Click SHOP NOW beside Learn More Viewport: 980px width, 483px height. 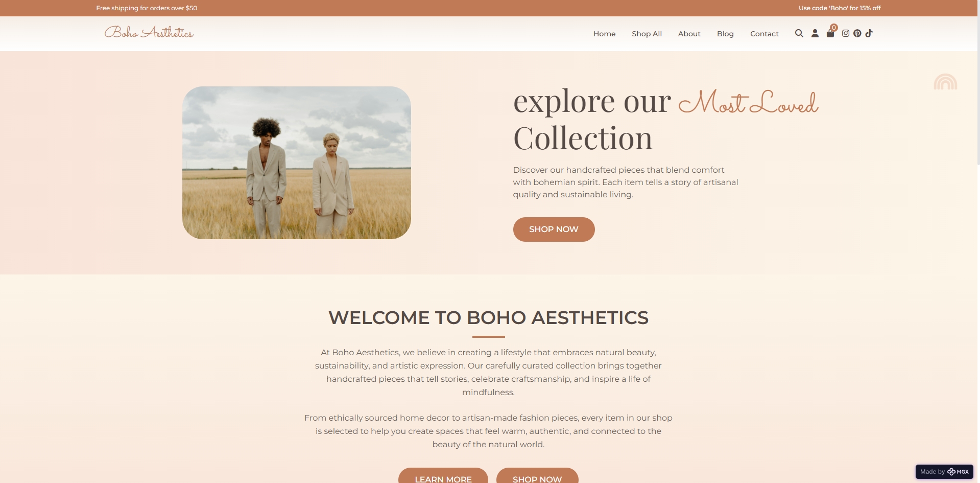click(537, 476)
